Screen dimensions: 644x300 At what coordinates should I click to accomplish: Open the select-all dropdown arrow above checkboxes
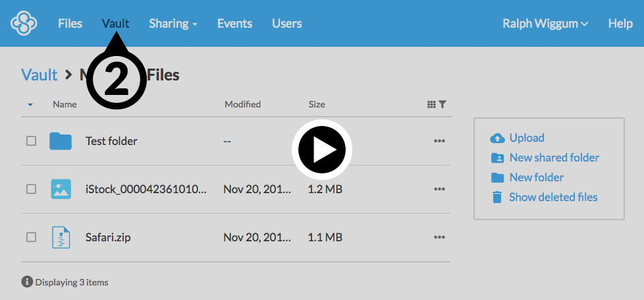pos(30,105)
